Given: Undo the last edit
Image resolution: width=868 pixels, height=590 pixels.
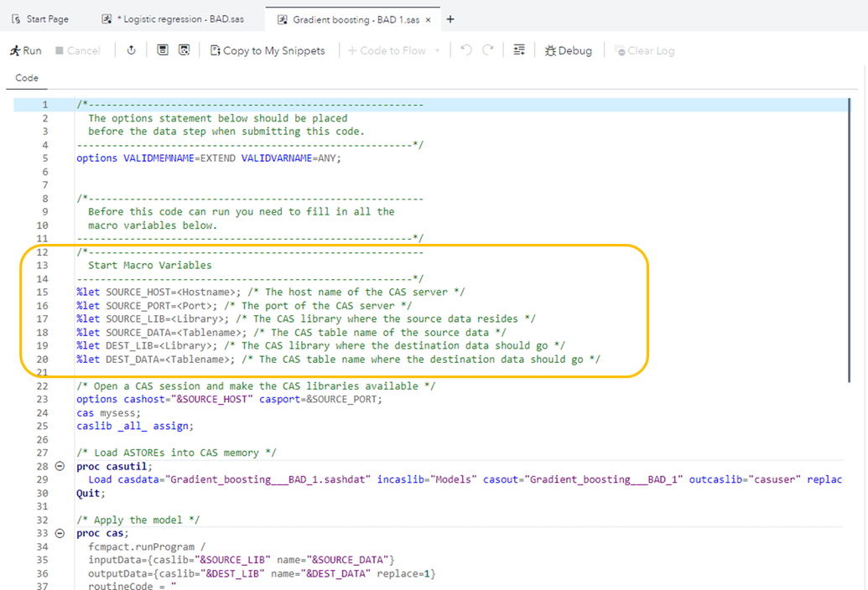Looking at the screenshot, I should pyautogui.click(x=467, y=51).
